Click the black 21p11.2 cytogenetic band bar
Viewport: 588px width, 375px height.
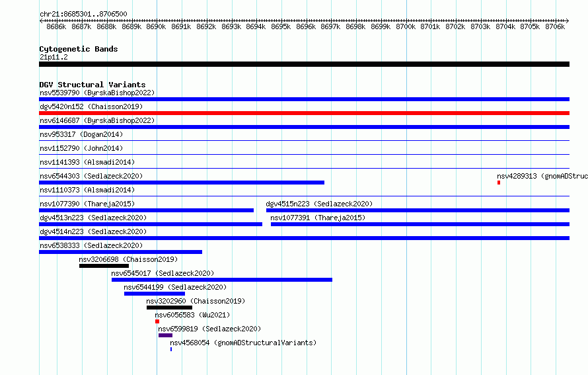304,64
